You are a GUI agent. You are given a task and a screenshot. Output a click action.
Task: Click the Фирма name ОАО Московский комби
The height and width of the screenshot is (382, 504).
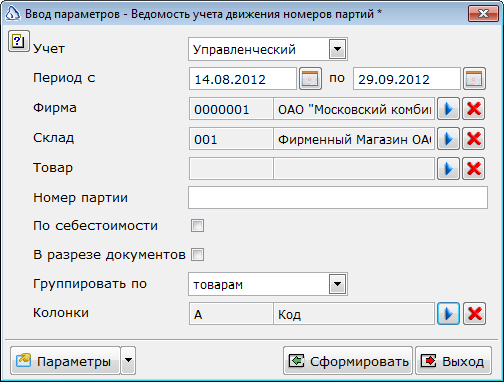coord(354,109)
